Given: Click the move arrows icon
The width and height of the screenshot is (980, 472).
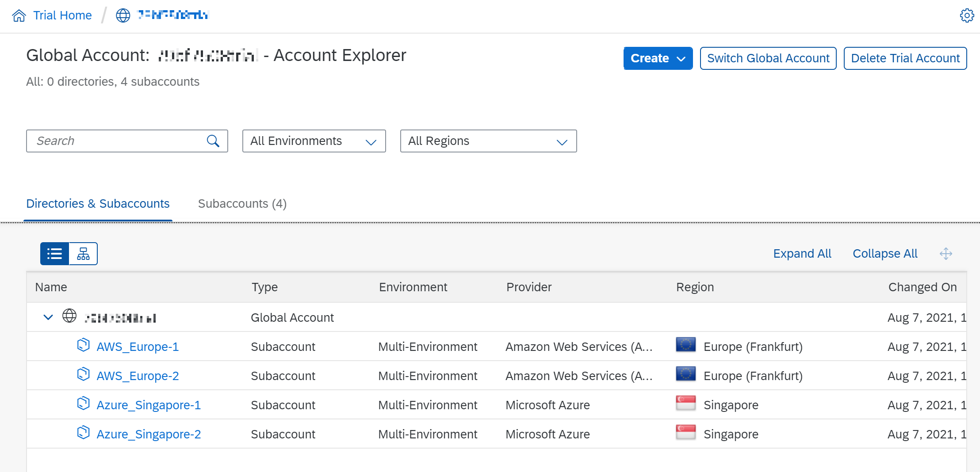Looking at the screenshot, I should [x=946, y=254].
